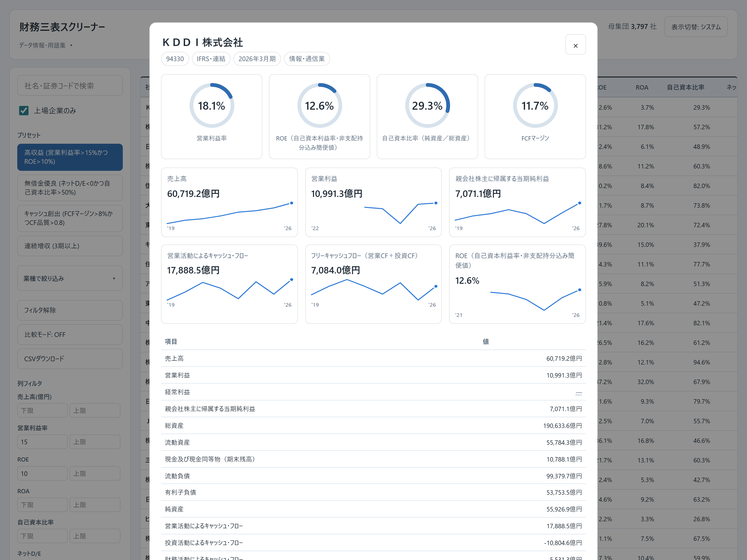Image resolution: width=747 pixels, height=560 pixels.
Task: Focus the 社名・証券コードで検索 field
Action: pyautogui.click(x=70, y=86)
